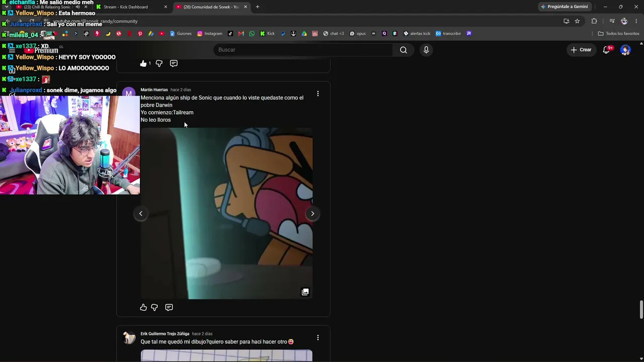644x362 pixels.
Task: Start voice search with microphone
Action: [x=426, y=50]
